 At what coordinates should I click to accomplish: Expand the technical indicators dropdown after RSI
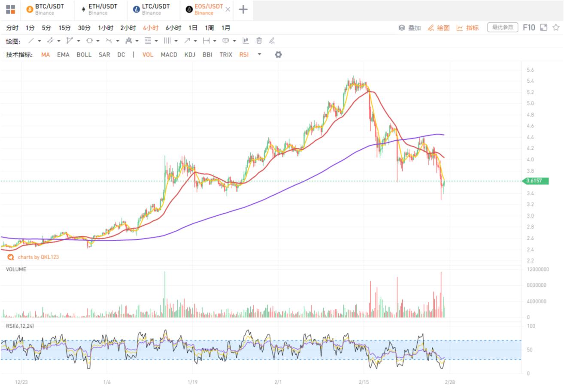[x=259, y=54]
